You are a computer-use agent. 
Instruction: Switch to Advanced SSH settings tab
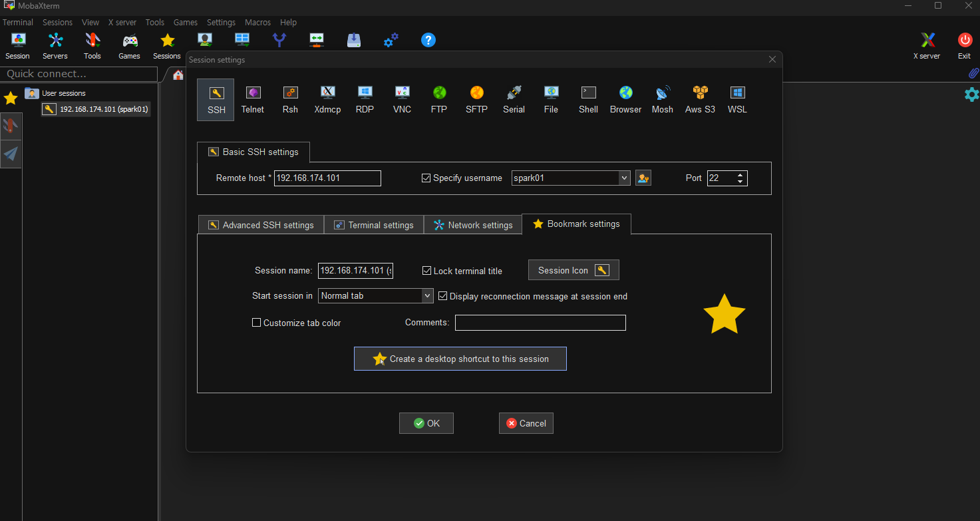tap(261, 225)
